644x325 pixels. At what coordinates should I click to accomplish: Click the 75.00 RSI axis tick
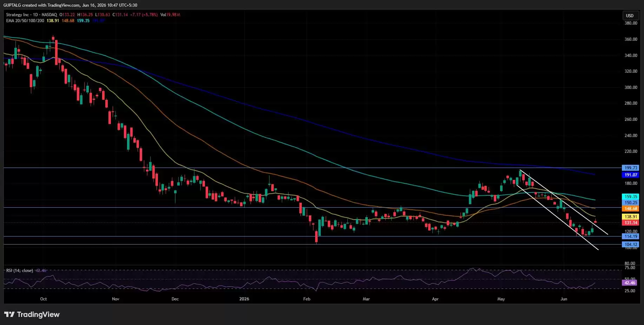click(630, 268)
